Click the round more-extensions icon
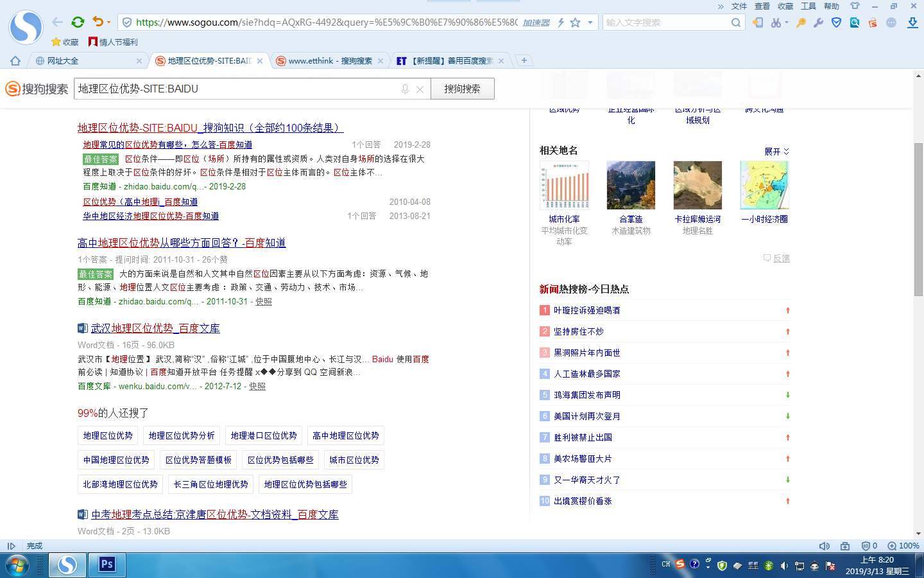 click(891, 22)
